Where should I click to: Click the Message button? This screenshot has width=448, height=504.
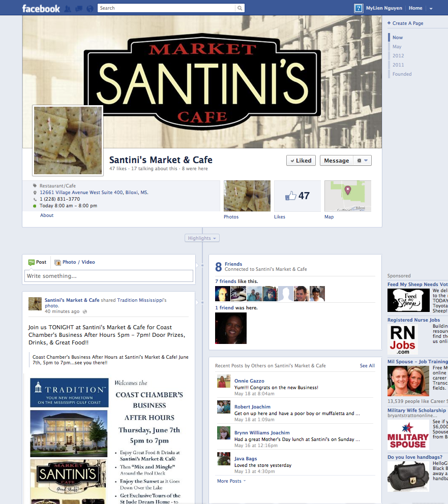pyautogui.click(x=337, y=161)
